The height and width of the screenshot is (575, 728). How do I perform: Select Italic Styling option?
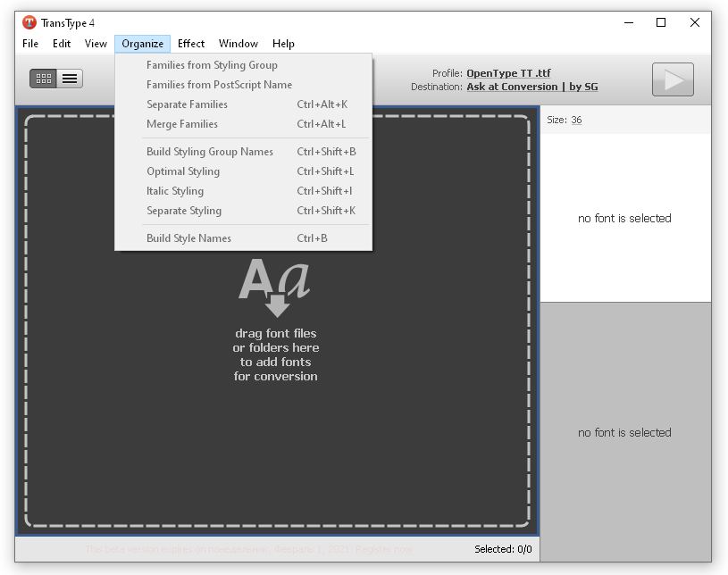[x=243, y=191]
